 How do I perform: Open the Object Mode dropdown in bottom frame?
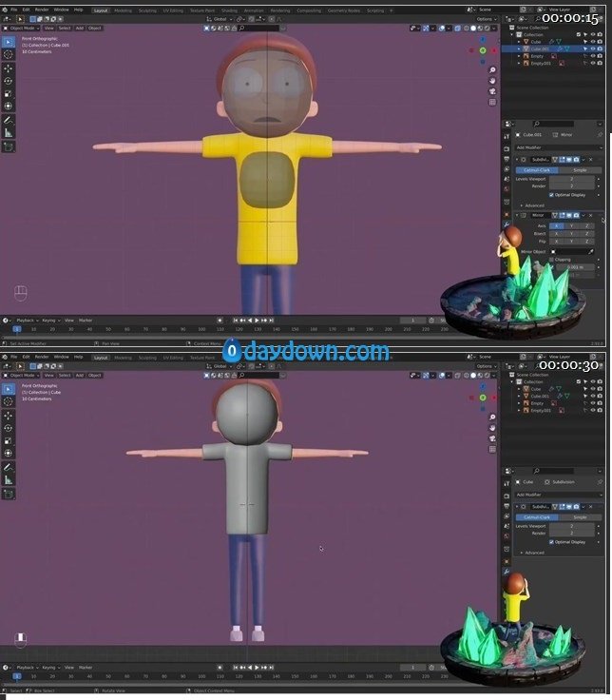point(22,376)
